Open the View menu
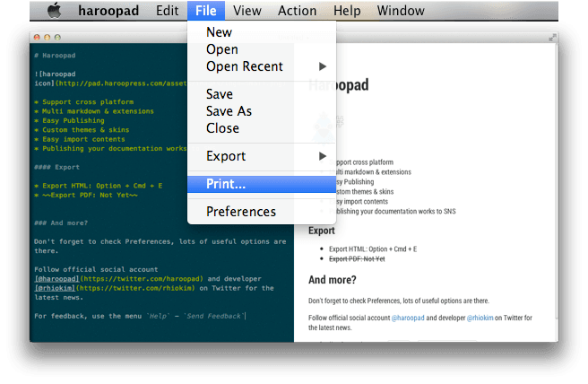Screen dimensions: 588x384 tap(246, 11)
